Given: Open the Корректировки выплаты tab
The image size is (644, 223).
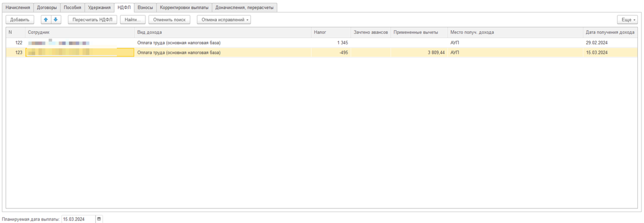Looking at the screenshot, I should (184, 8).
